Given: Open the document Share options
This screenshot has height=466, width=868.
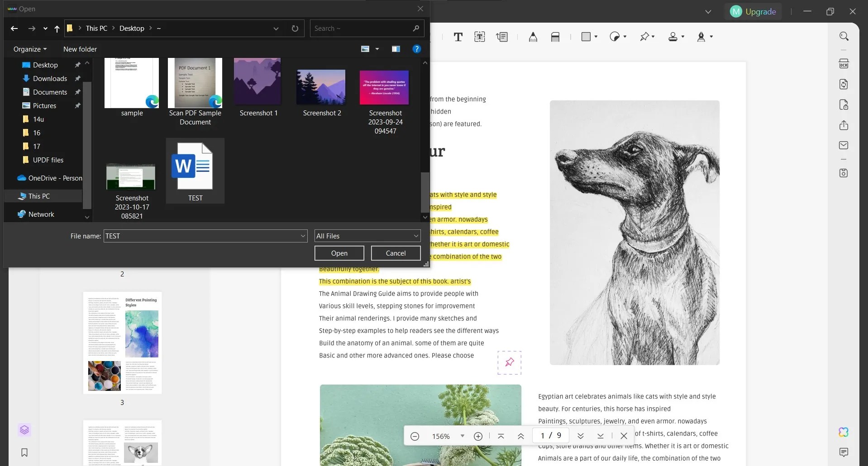Looking at the screenshot, I should pyautogui.click(x=844, y=125).
